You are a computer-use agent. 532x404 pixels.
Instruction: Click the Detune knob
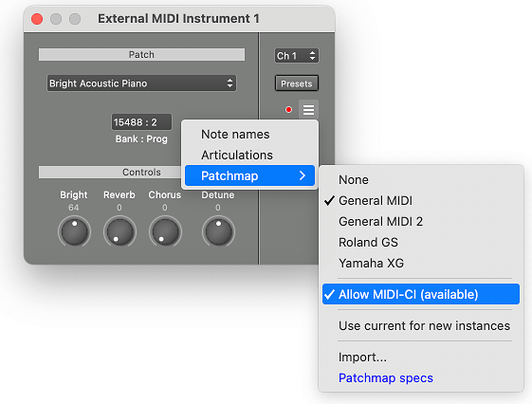218,231
